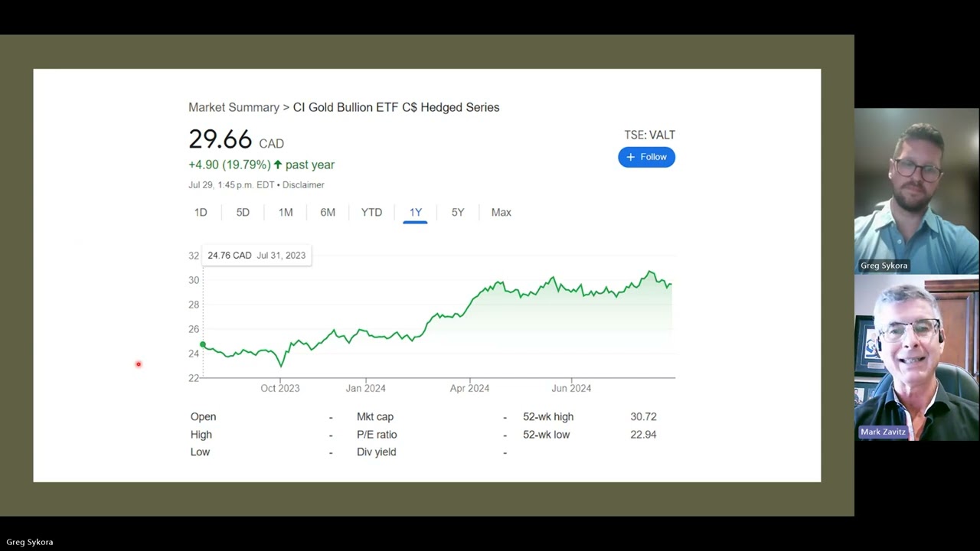Click the active 1Y range tab
980x551 pixels.
coord(415,212)
